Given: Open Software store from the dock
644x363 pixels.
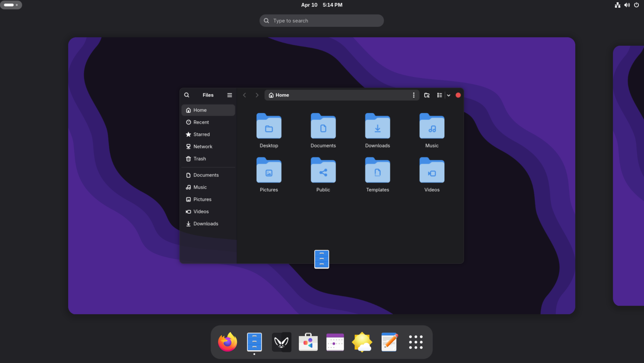Looking at the screenshot, I should point(308,342).
